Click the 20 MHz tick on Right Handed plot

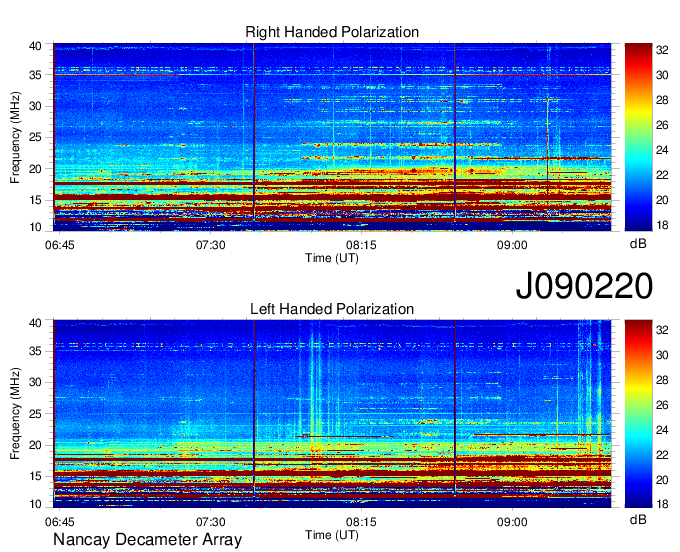pos(36,169)
